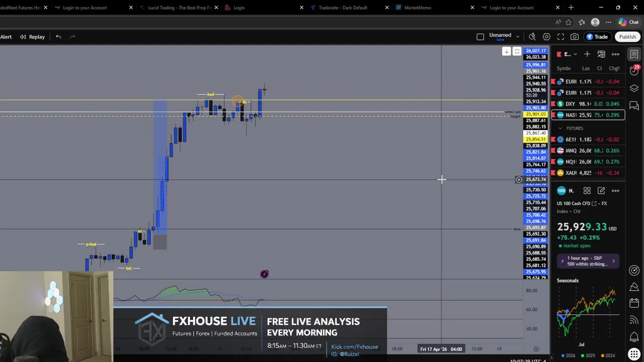Click the undo arrow in chart toolbar
The width and height of the screenshot is (644, 362).
[x=58, y=37]
